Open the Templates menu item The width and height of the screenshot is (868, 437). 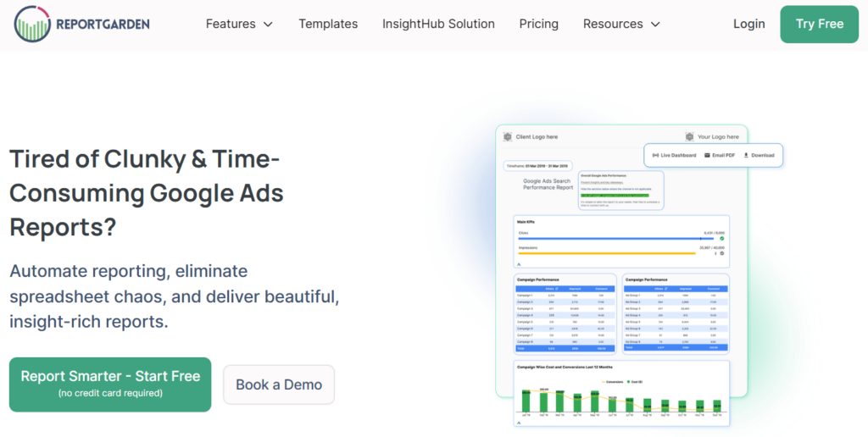click(x=328, y=24)
